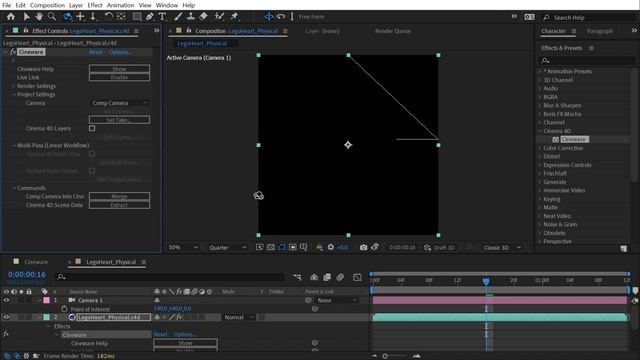Open the File menu

click(x=7, y=5)
